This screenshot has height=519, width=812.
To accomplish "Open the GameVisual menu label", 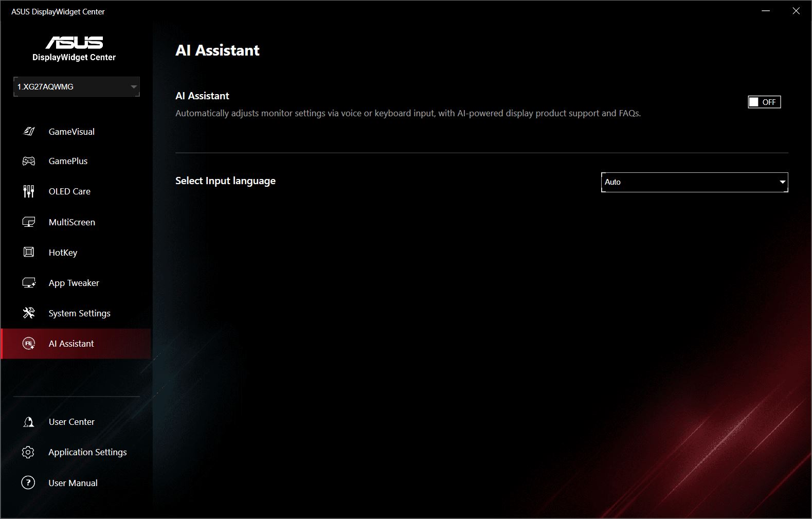I will point(71,132).
